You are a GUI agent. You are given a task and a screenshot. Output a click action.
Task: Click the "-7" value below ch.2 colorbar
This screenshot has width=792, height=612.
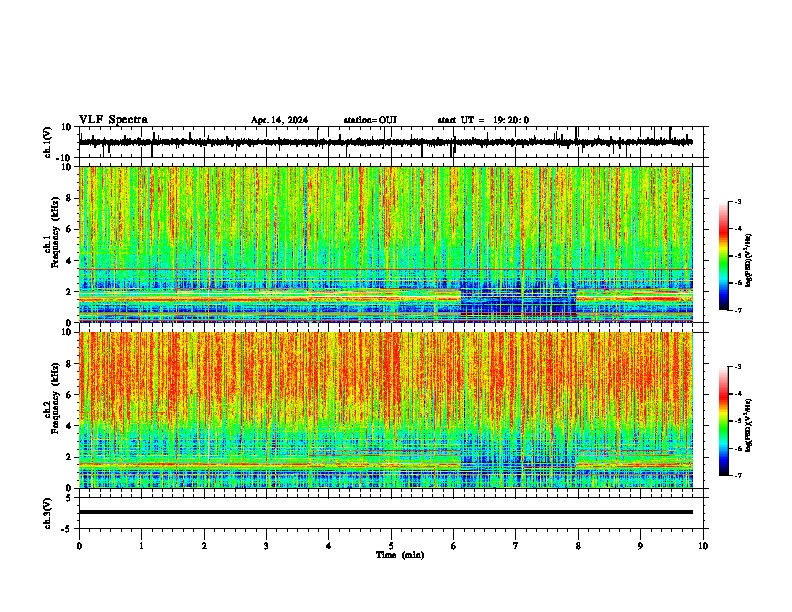737,476
